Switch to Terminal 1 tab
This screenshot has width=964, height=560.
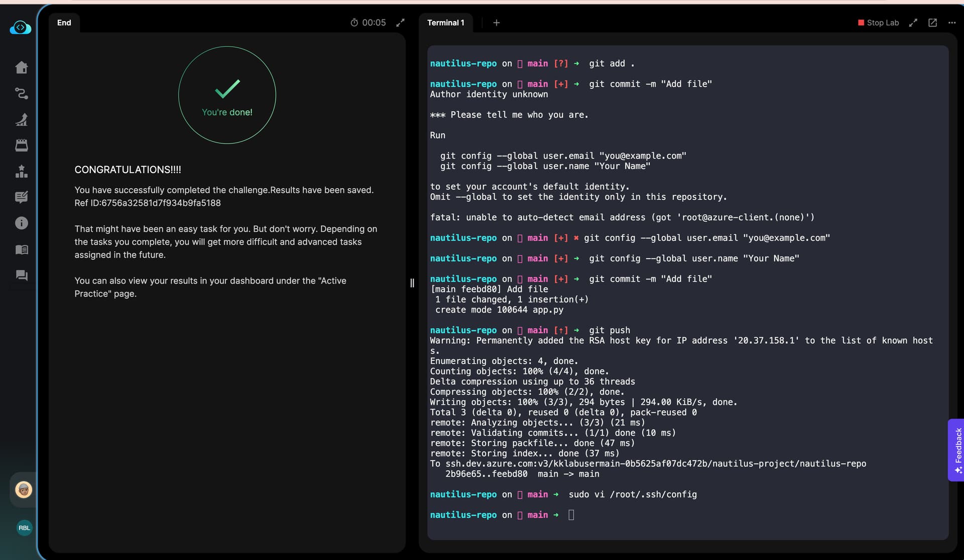pos(445,23)
